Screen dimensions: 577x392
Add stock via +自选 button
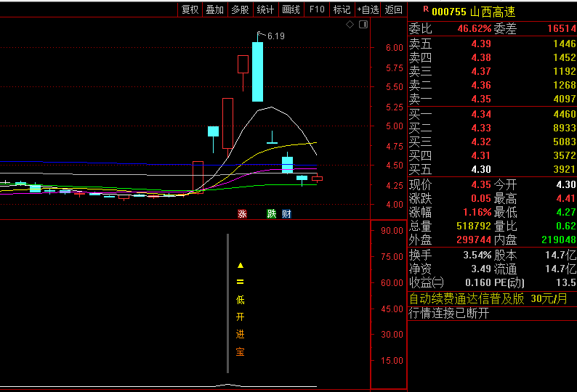point(368,9)
